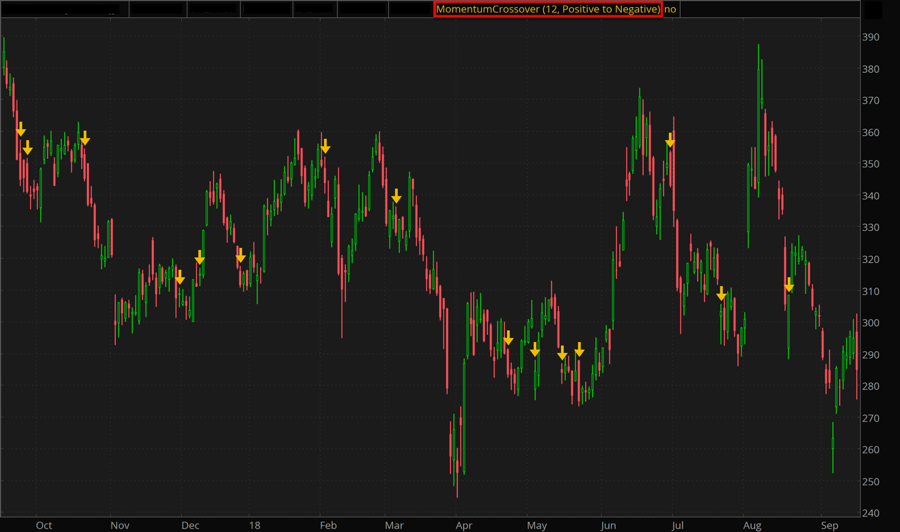Click the yellow arrow in late November
The width and height of the screenshot is (900, 532).
point(180,277)
